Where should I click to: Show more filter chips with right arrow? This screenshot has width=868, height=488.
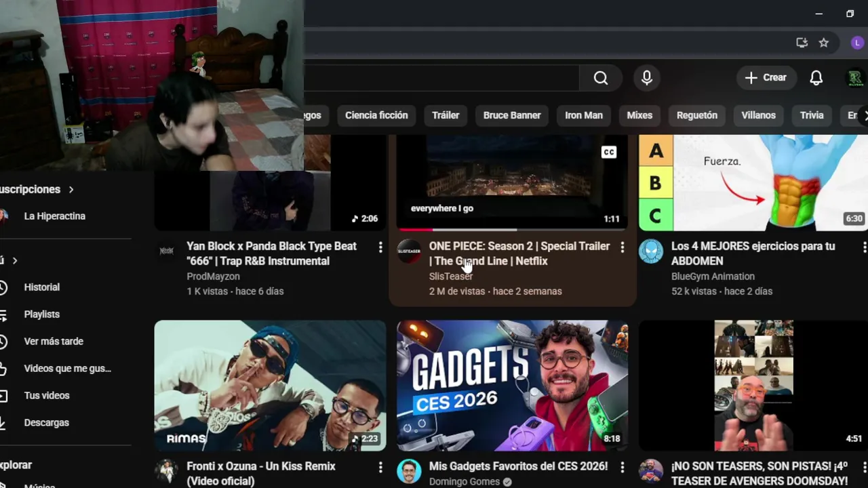pyautogui.click(x=864, y=116)
